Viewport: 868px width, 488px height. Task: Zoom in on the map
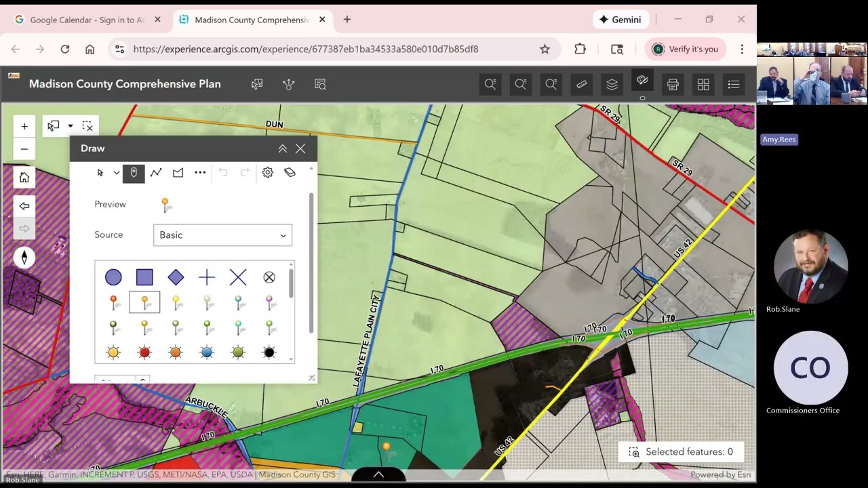24,126
